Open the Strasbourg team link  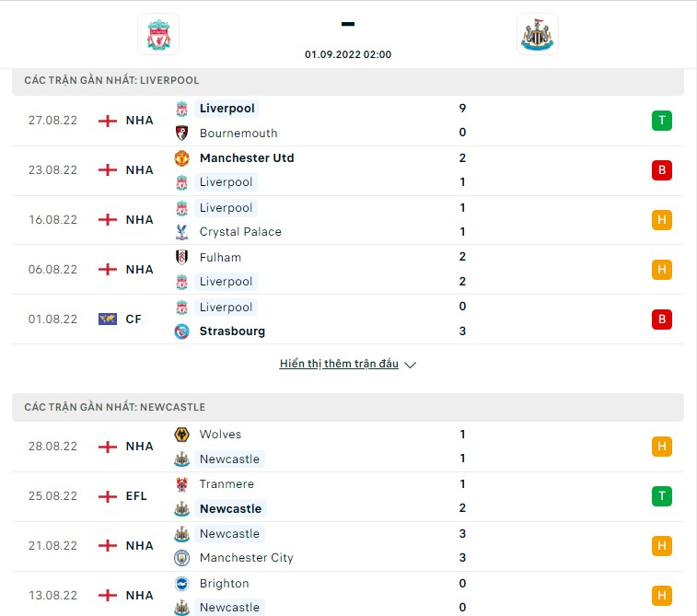pos(232,331)
